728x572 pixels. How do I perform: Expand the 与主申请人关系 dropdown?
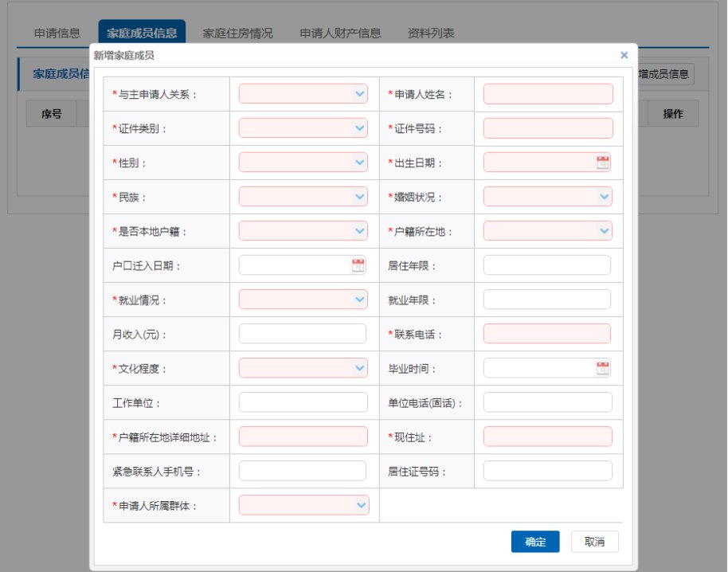click(x=303, y=94)
